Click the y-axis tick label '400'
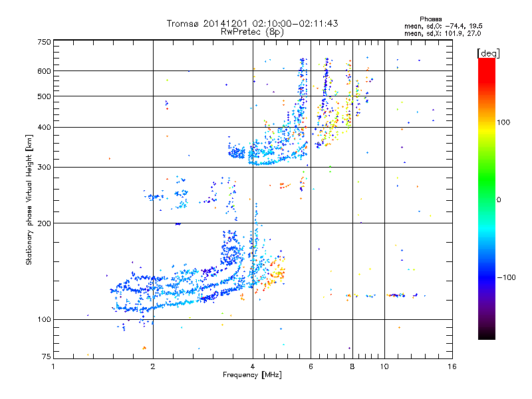Viewport: 532px width, 399px height. coord(44,128)
